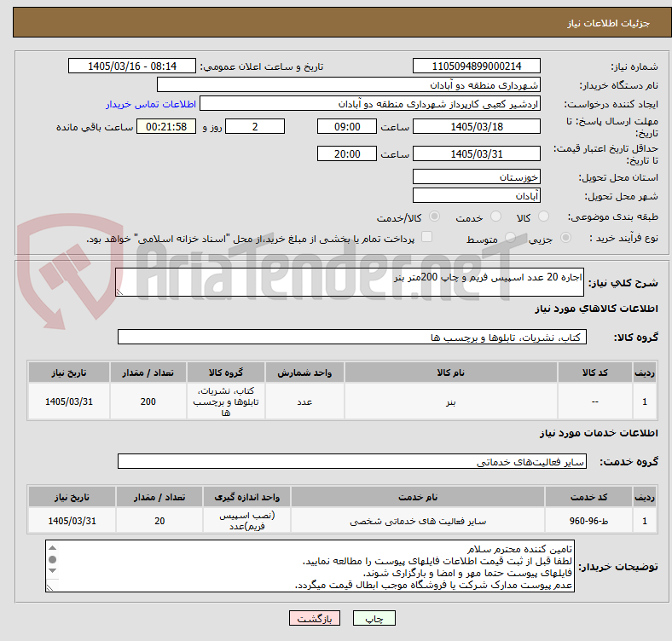Click the خوزستان province field
This screenshot has width=672, height=641.
[x=476, y=176]
